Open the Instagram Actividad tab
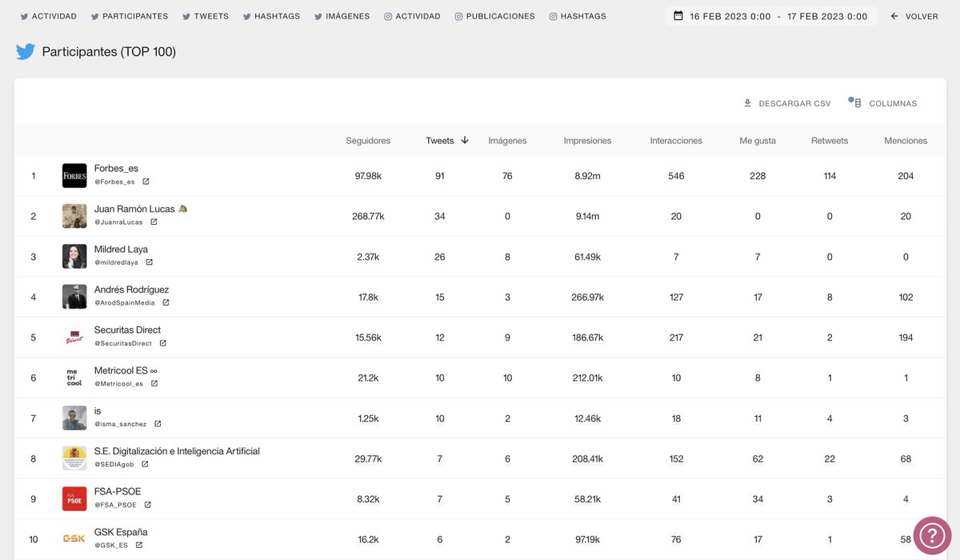The width and height of the screenshot is (960, 560). click(x=412, y=16)
